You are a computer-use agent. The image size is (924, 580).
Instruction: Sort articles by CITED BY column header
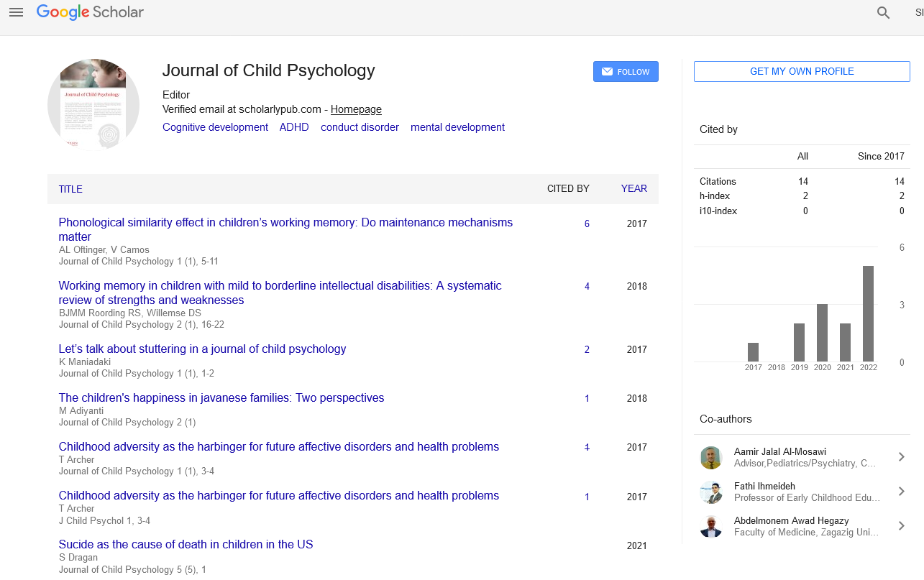click(568, 188)
